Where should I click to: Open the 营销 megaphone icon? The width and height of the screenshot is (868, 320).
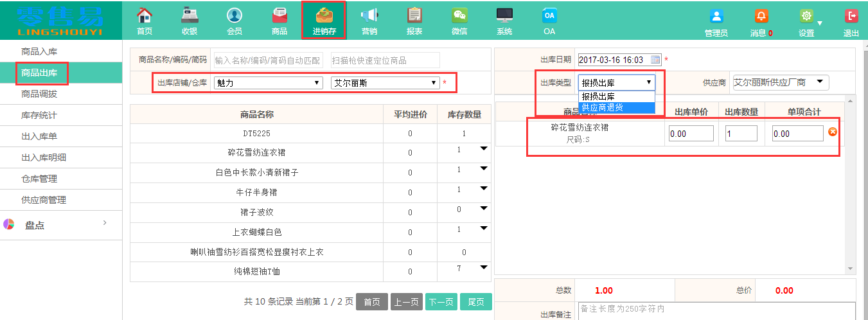coord(369,15)
